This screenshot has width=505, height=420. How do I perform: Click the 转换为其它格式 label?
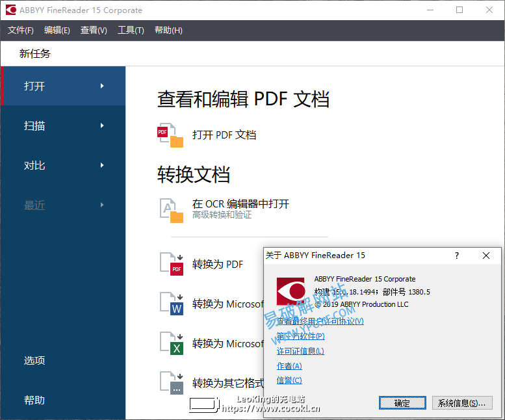click(227, 383)
